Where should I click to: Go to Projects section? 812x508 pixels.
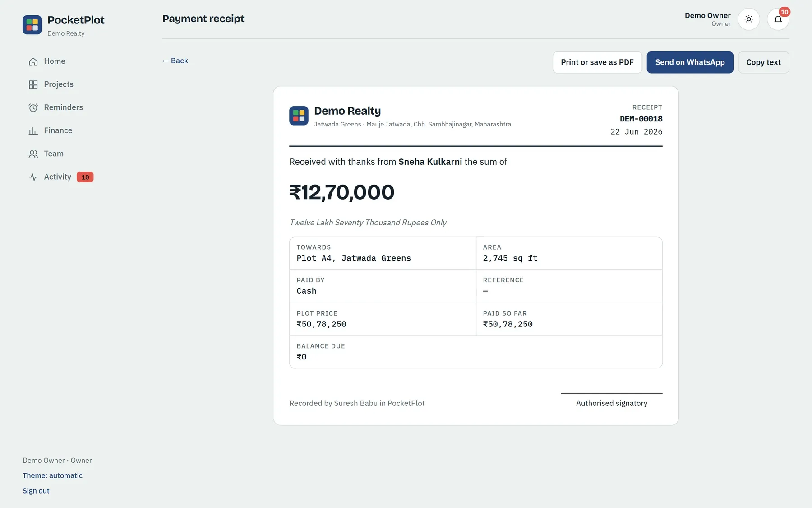(59, 84)
